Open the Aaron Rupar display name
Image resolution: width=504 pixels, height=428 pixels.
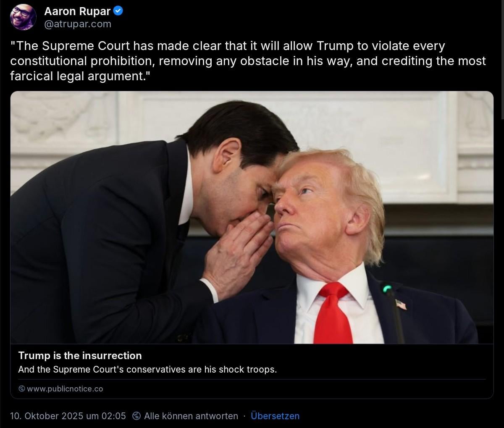[77, 11]
